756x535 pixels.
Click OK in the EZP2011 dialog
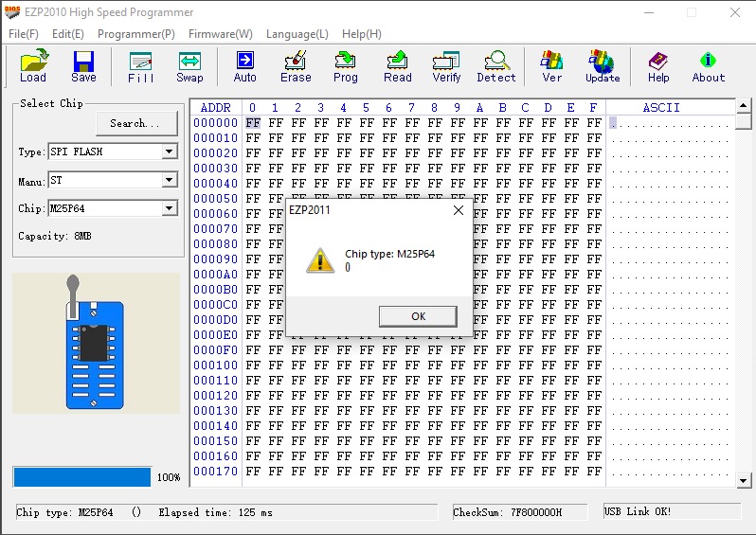tap(418, 316)
